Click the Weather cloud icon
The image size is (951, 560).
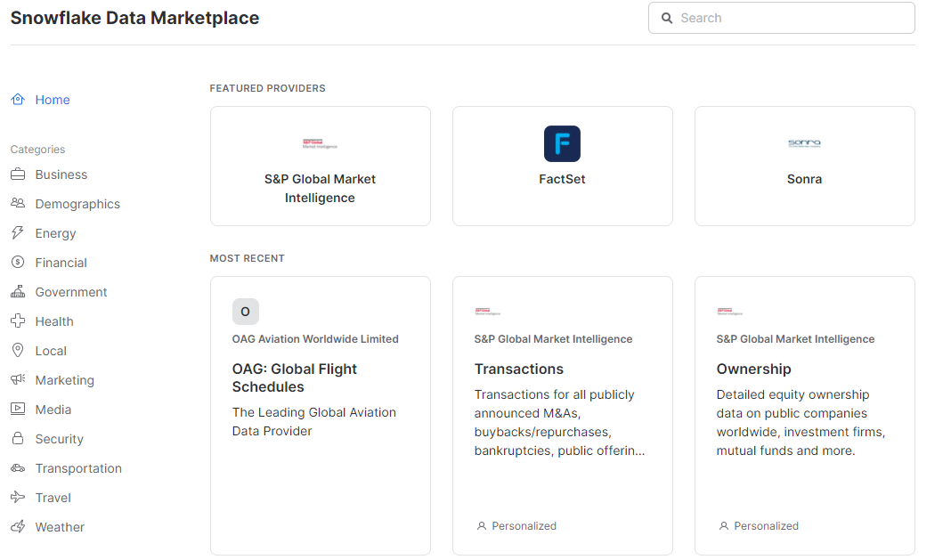18,527
